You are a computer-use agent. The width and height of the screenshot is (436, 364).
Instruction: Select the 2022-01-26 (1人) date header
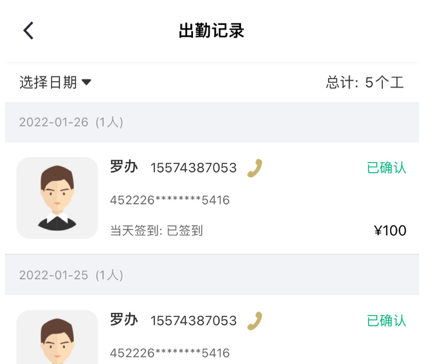[71, 122]
